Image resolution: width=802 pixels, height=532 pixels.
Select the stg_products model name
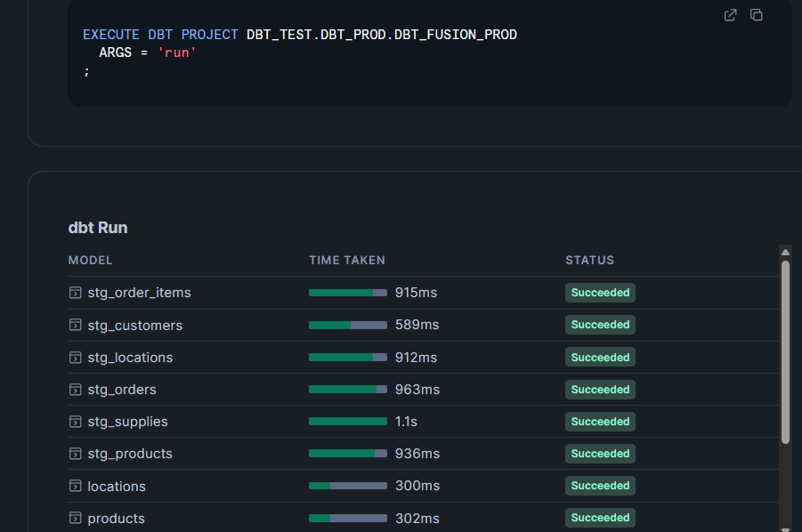(130, 454)
